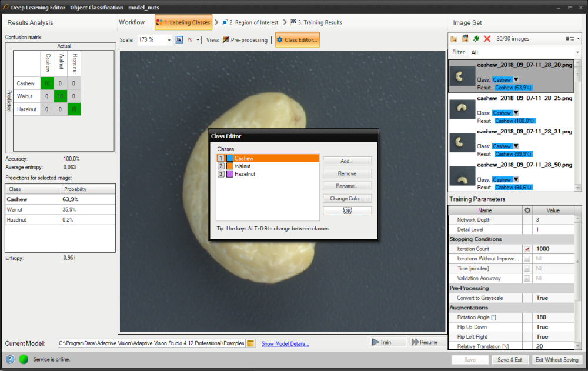Expand the Filter dropdown in Image Set

tap(578, 52)
